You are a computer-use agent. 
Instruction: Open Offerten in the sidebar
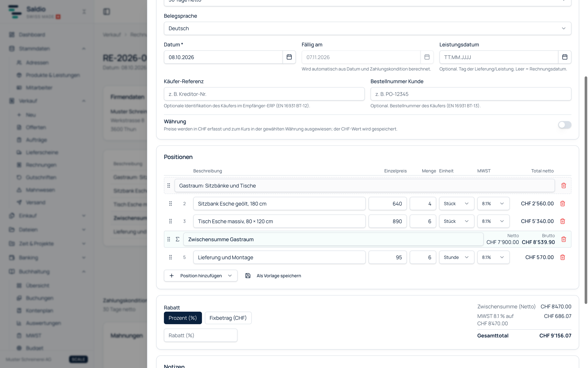click(x=36, y=127)
